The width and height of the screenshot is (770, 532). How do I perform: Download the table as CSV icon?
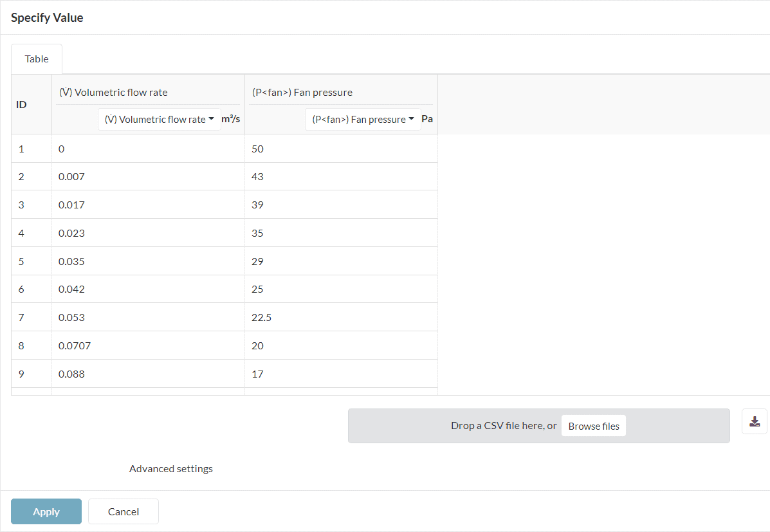point(755,421)
